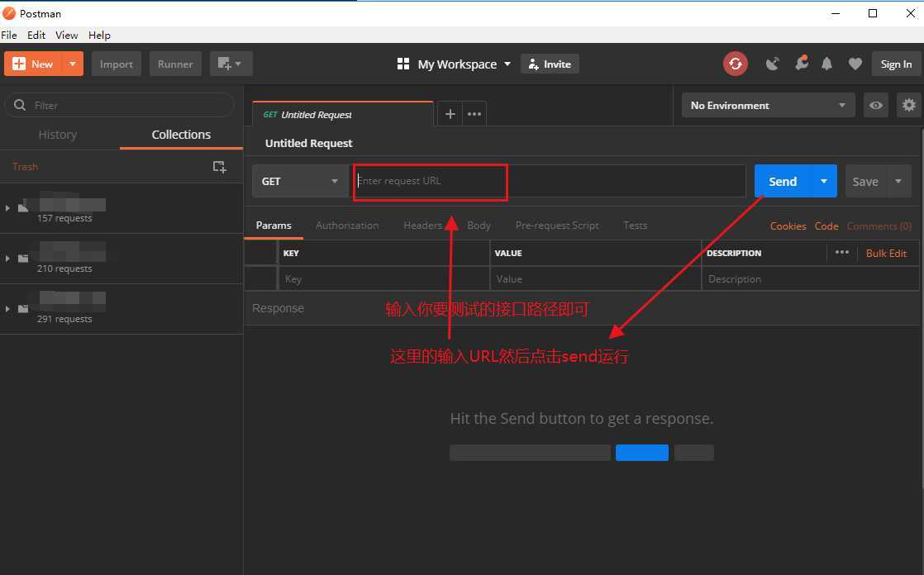Click the new collection icon

point(219,167)
